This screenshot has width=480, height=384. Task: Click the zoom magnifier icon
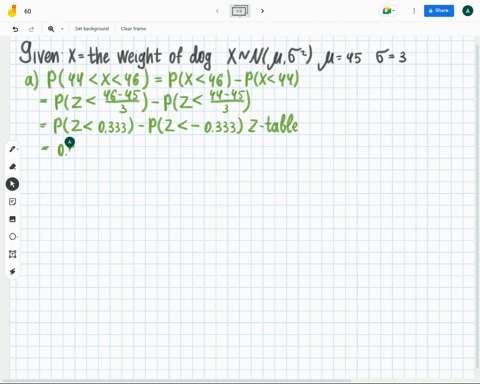click(51, 29)
